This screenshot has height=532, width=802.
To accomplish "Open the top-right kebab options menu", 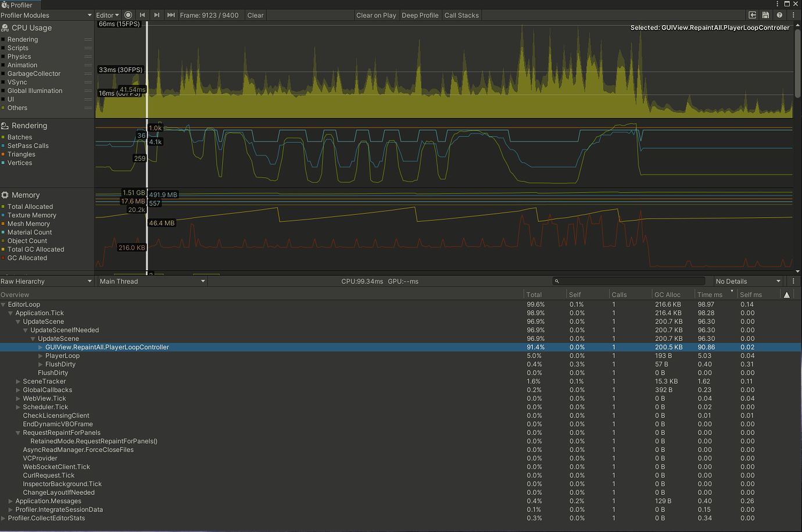I will 793,15.
